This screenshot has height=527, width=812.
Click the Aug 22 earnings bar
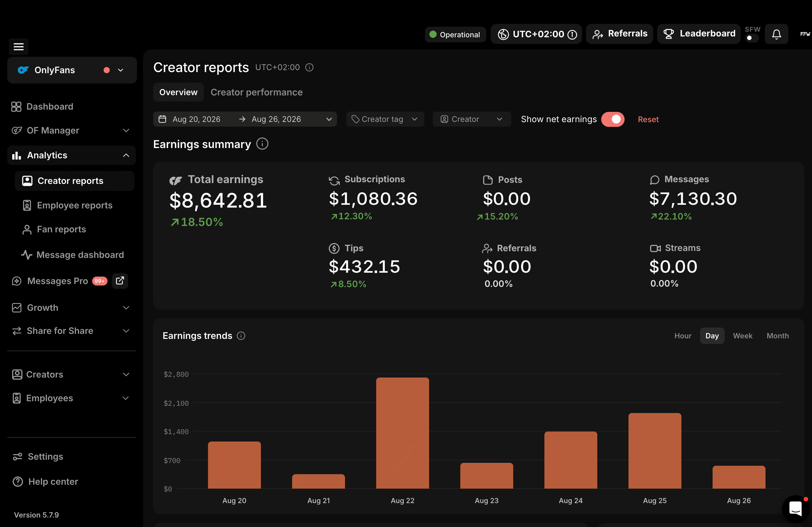[402, 433]
